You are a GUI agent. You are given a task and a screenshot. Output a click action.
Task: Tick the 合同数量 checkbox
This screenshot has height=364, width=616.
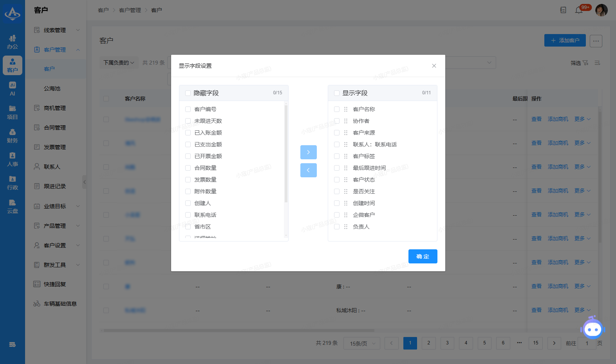(188, 168)
